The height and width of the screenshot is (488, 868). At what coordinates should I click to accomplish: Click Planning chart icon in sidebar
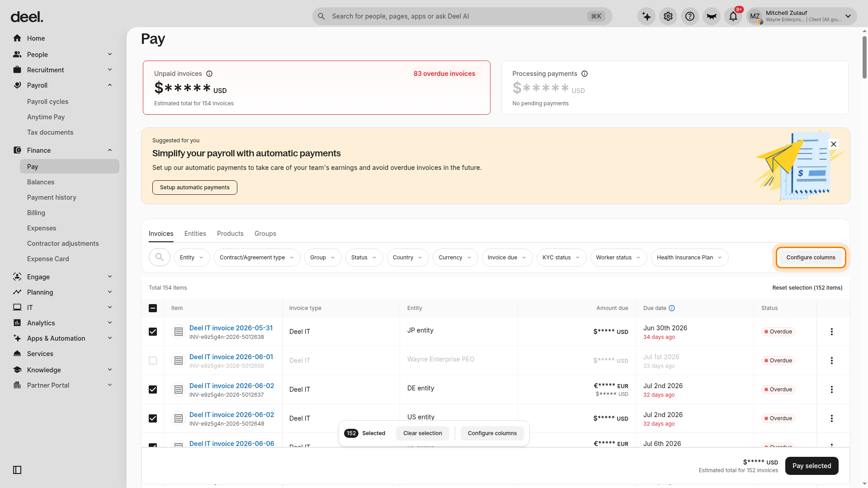point(17,292)
